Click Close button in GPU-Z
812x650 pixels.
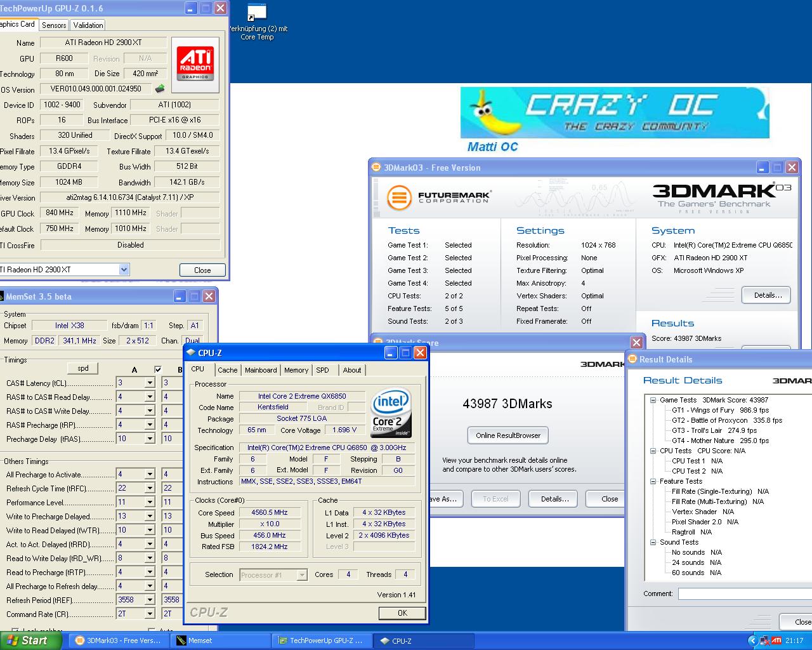click(x=202, y=270)
